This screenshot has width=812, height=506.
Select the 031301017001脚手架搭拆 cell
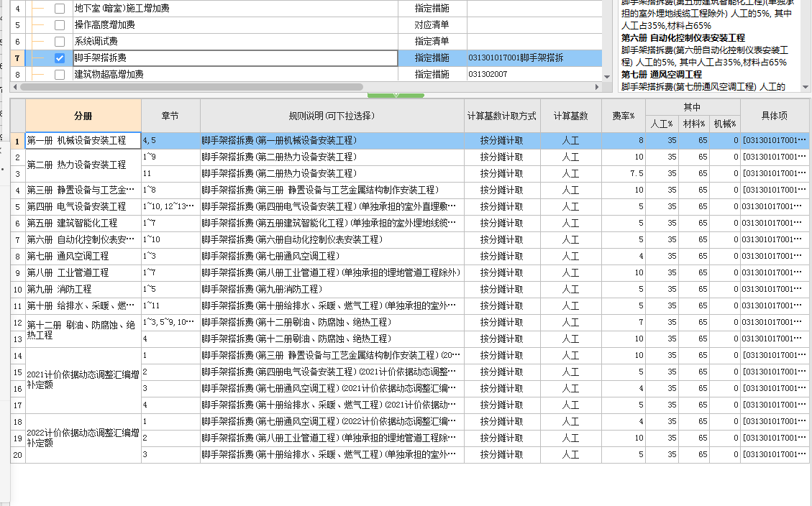coord(534,58)
